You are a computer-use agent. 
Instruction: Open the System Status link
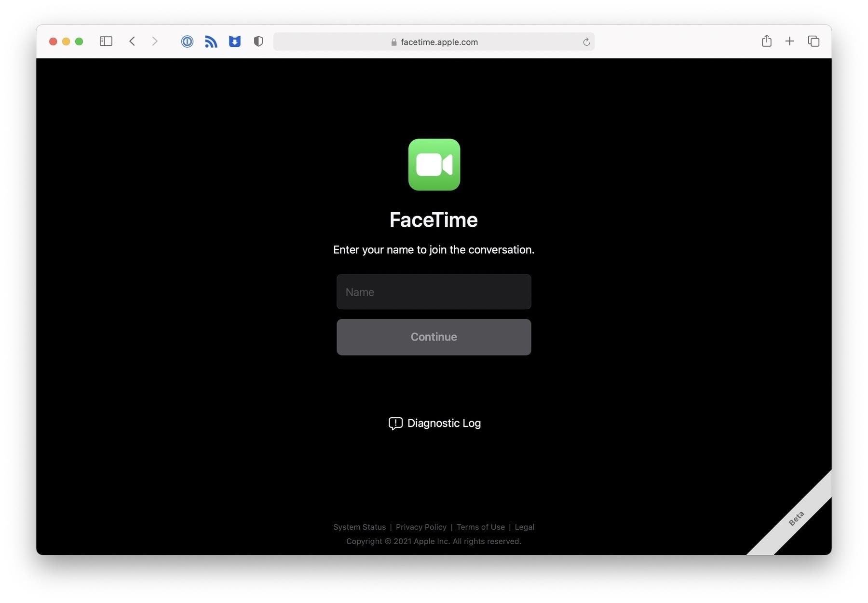click(359, 527)
